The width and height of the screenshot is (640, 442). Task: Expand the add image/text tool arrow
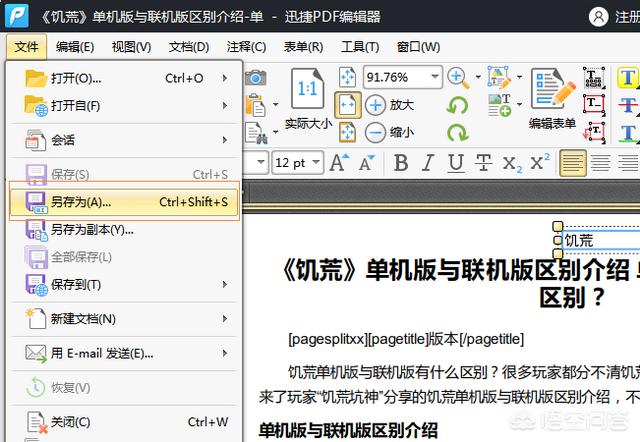point(519,104)
